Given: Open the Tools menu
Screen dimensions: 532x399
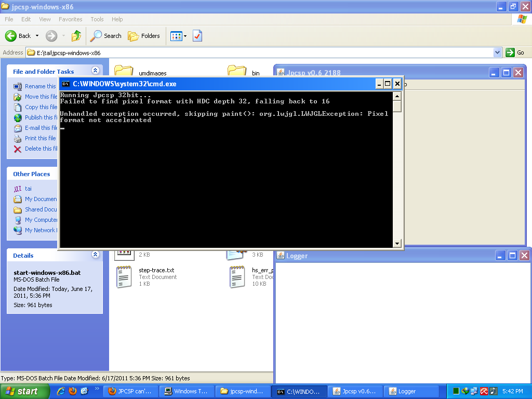Looking at the screenshot, I should click(97, 19).
